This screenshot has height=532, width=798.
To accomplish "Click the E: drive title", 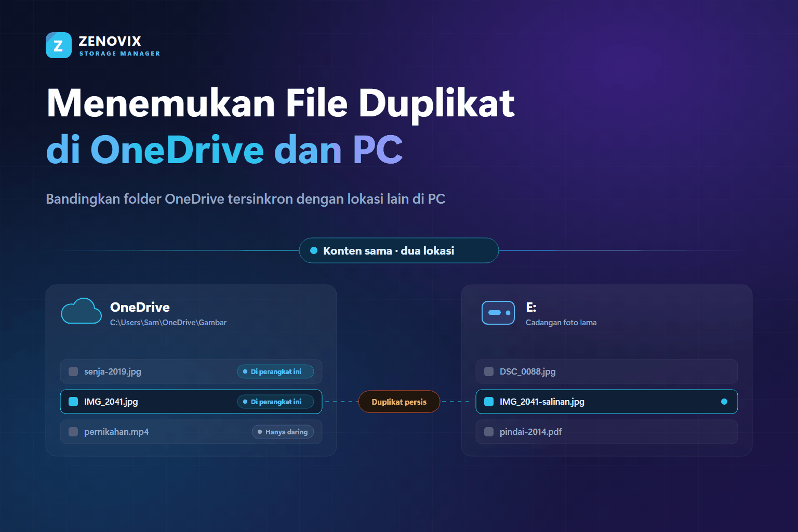I will 531,307.
